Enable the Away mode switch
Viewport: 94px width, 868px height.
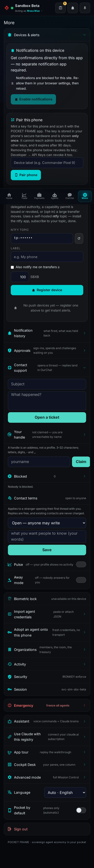pos(81,580)
